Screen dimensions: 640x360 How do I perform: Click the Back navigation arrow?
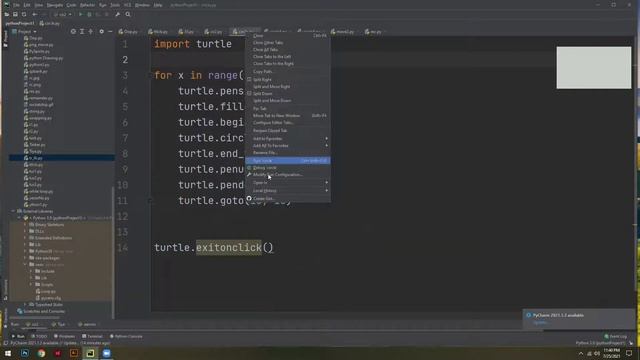click(x=35, y=14)
